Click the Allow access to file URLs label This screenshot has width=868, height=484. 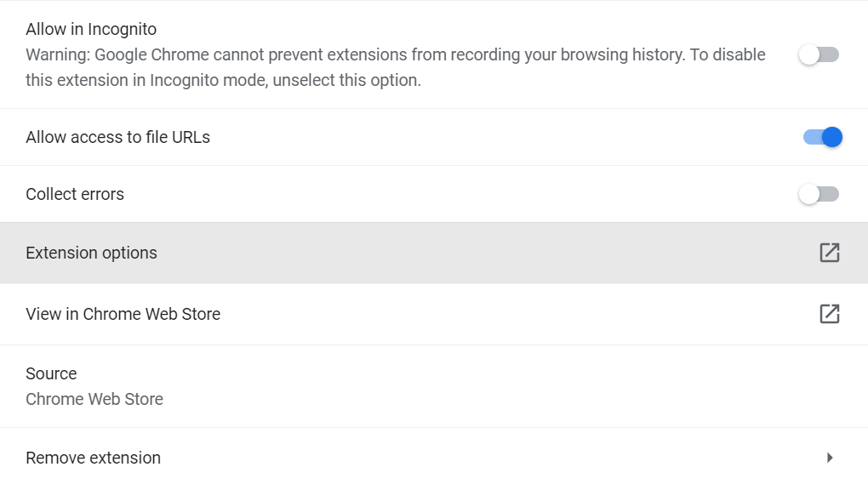click(118, 137)
